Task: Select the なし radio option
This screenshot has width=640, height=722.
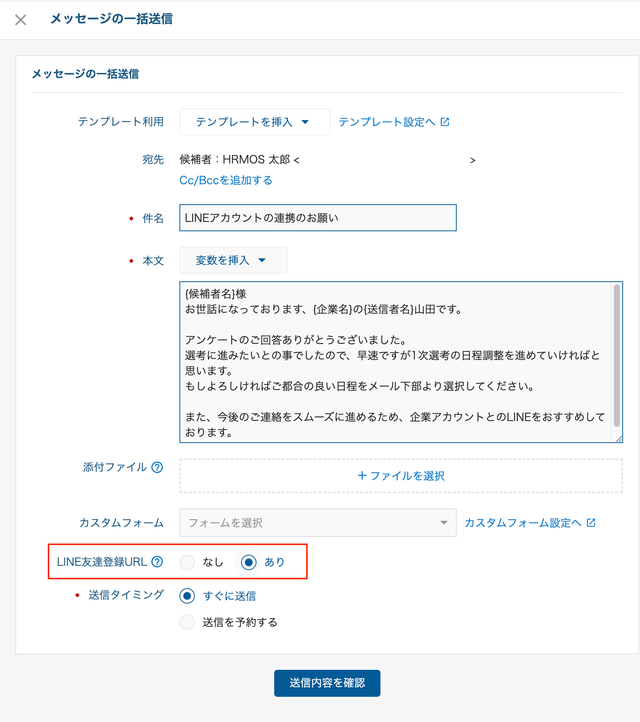Action: [188, 562]
